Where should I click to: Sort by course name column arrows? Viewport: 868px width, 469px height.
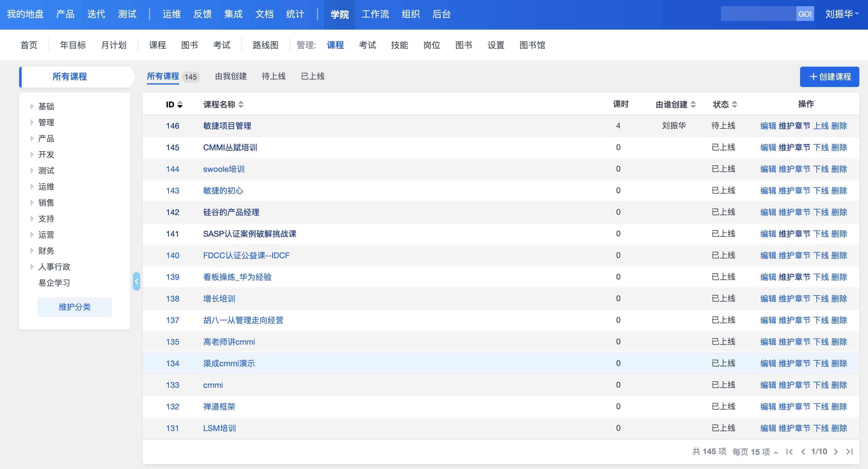(x=241, y=104)
